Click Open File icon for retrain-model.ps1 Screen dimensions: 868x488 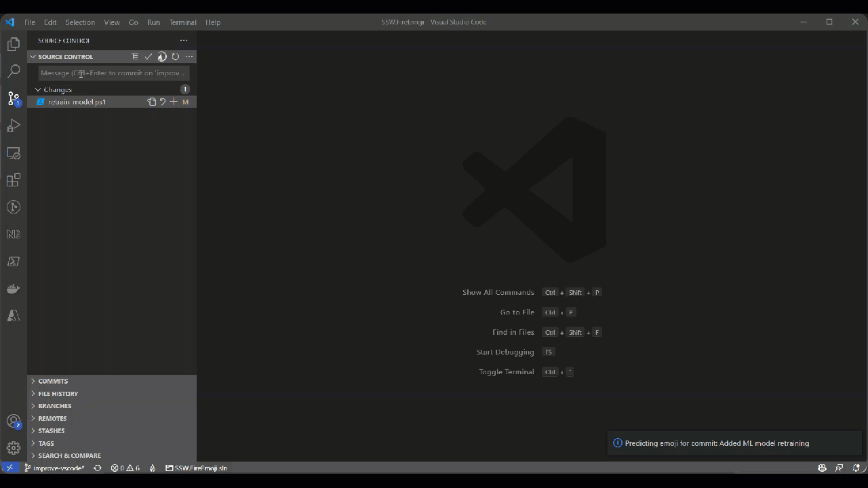[x=152, y=102]
